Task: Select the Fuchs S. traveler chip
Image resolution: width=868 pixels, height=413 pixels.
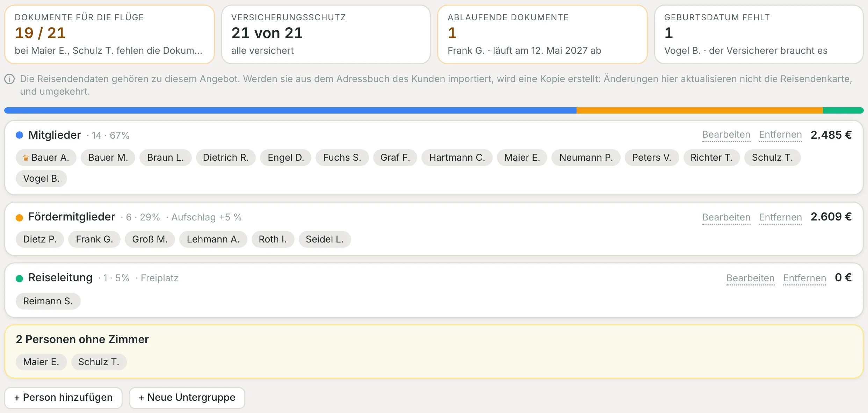Action: (x=342, y=158)
